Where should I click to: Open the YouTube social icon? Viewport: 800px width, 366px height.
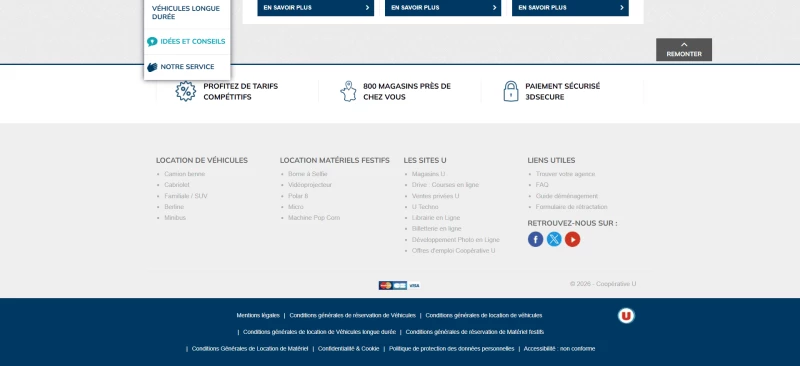(x=572, y=239)
